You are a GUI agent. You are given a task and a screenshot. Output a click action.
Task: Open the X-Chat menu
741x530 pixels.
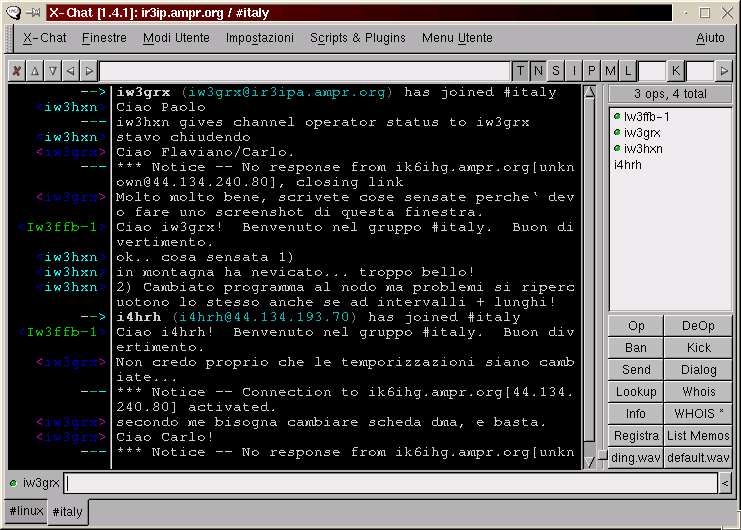click(44, 38)
